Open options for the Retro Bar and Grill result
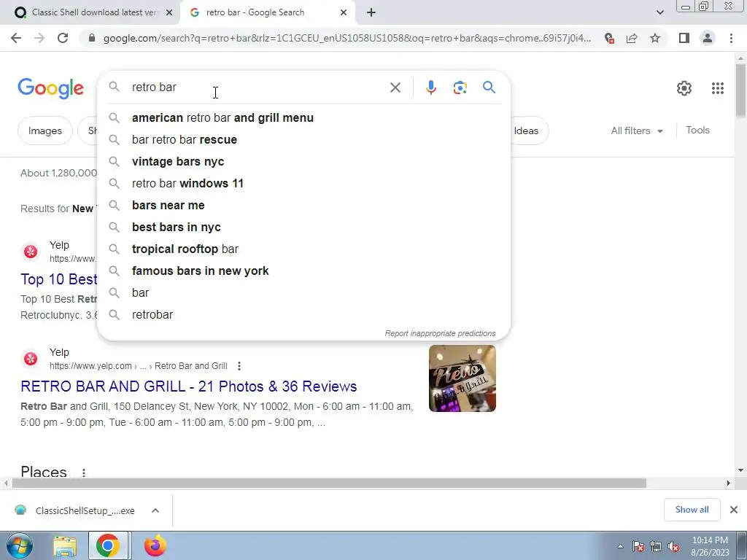The height and width of the screenshot is (560, 747). [x=239, y=366]
